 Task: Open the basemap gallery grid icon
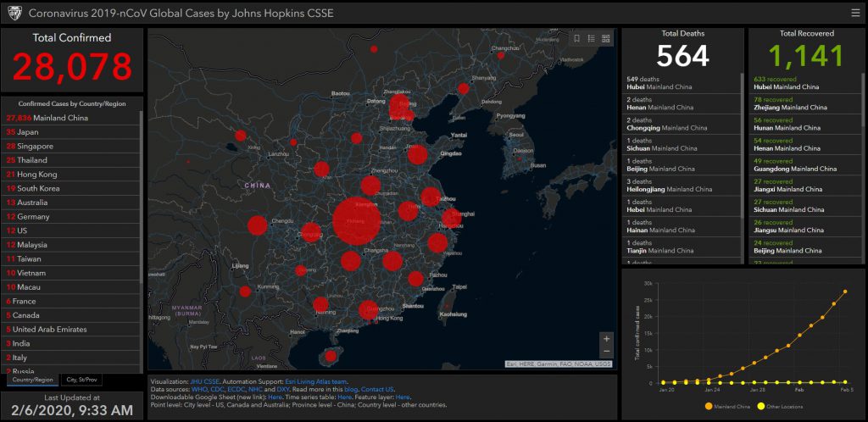pos(605,38)
